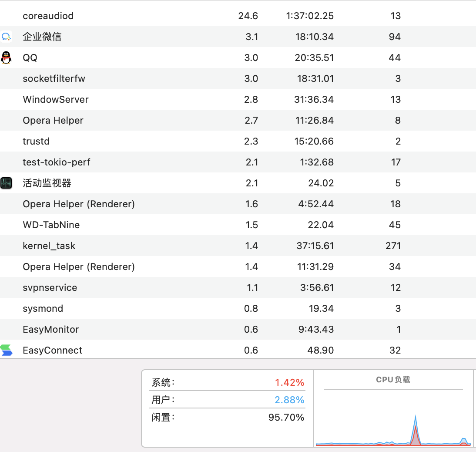This screenshot has width=476, height=452.
Task: Click CPU time 31:36.34 for WindowServer
Action: pyautogui.click(x=314, y=100)
